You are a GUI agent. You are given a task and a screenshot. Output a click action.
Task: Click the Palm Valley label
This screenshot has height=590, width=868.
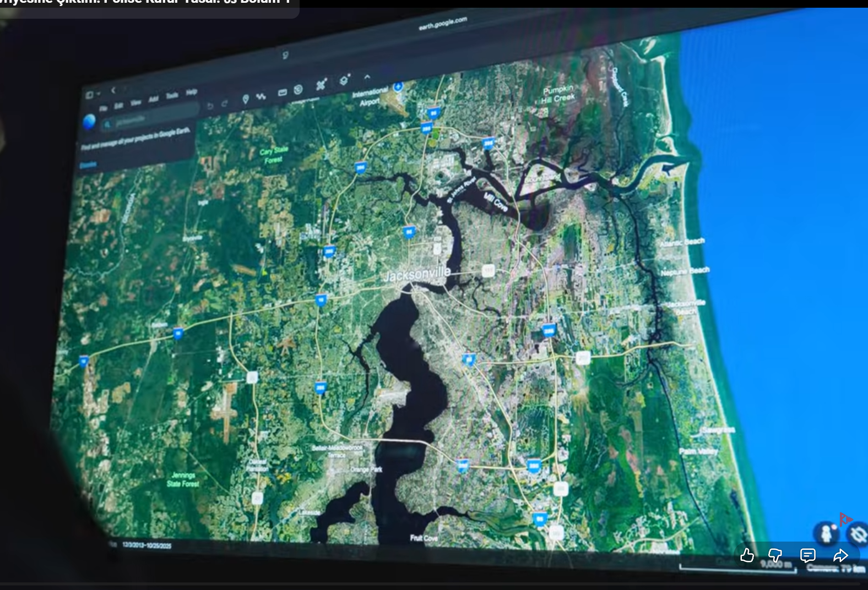pos(698,451)
